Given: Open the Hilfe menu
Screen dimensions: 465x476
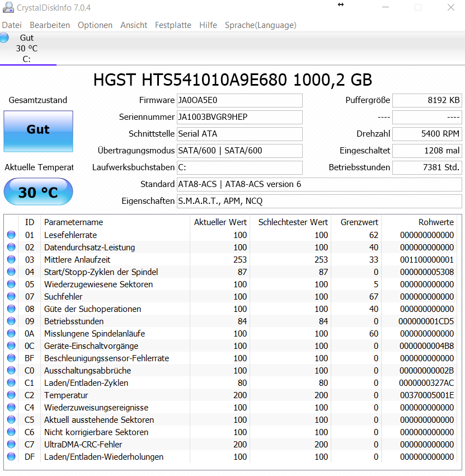Looking at the screenshot, I should point(208,25).
